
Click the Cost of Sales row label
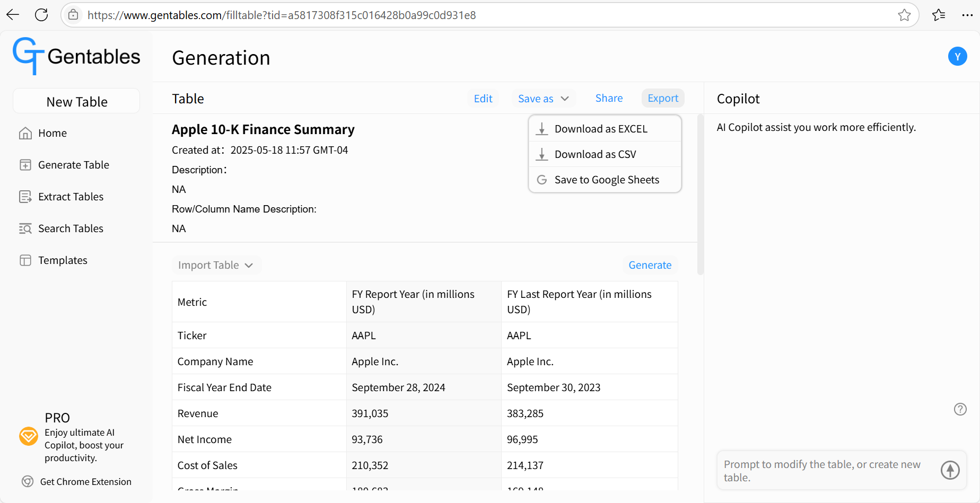[x=207, y=465]
